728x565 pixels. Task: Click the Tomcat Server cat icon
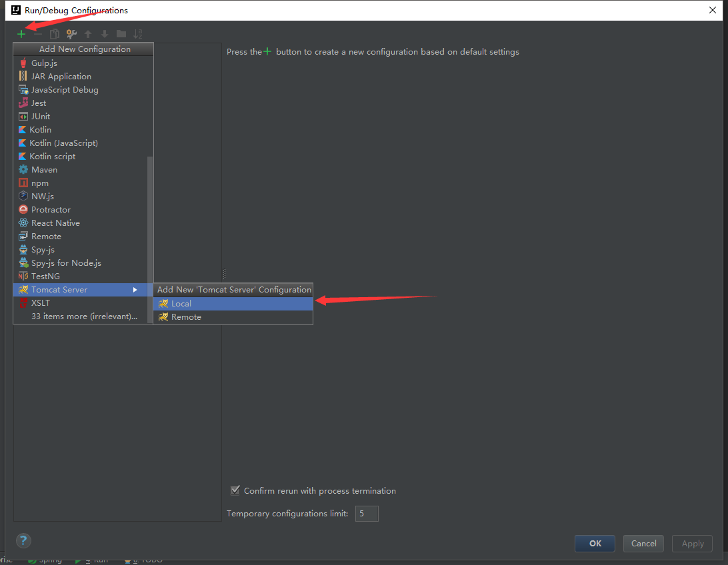pos(23,290)
